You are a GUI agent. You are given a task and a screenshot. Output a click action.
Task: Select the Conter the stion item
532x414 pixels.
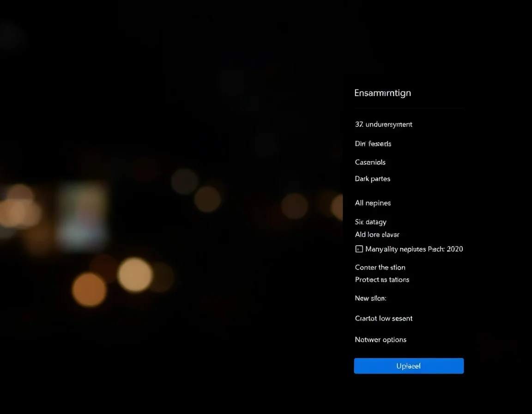(x=380, y=268)
